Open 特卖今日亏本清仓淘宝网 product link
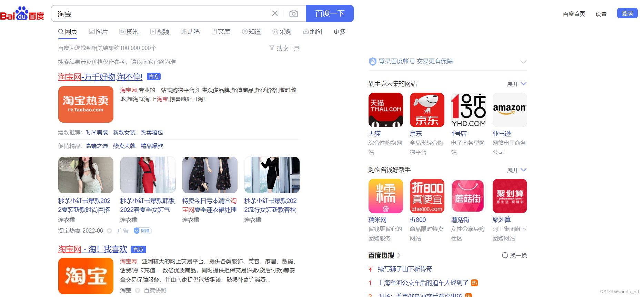 click(x=210, y=205)
